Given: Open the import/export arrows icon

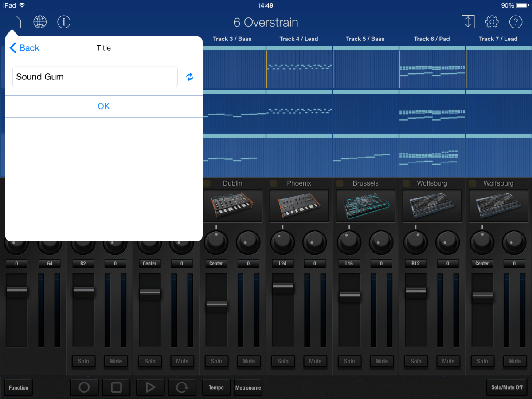Looking at the screenshot, I should click(x=468, y=21).
